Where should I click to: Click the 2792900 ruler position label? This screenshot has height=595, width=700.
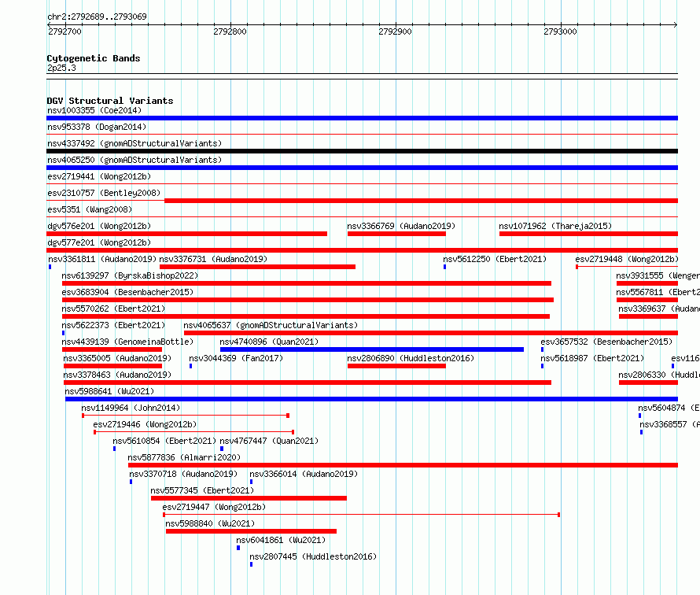pos(395,31)
